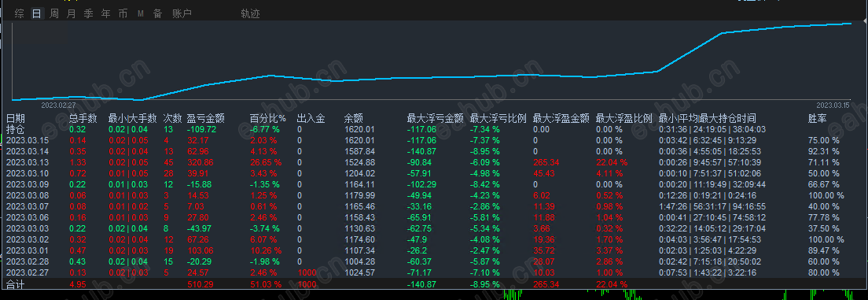Click the 92.31 % win rate cell
Screen dimensions: 868x300
(824, 151)
